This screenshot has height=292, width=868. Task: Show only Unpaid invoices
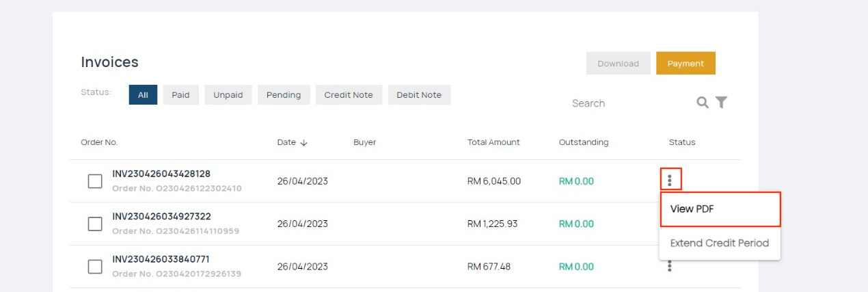[228, 95]
